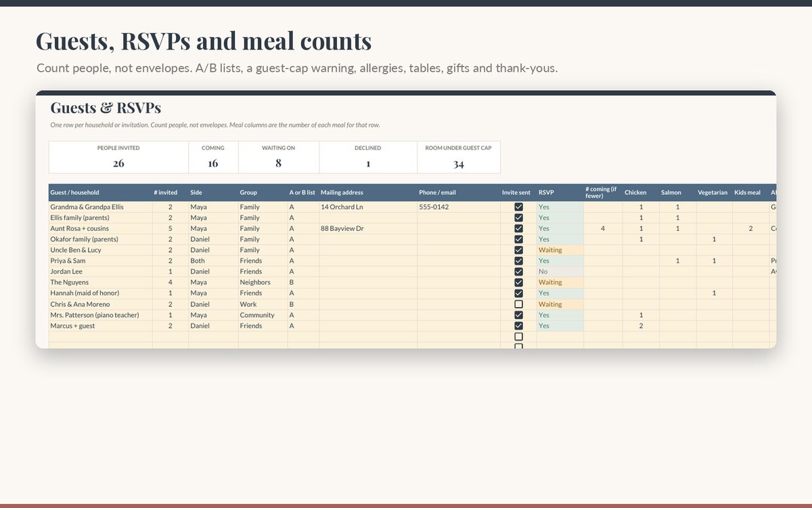The height and width of the screenshot is (508, 812).
Task: Click the 'Guests & RSVPs' sheet heading
Action: (106, 108)
